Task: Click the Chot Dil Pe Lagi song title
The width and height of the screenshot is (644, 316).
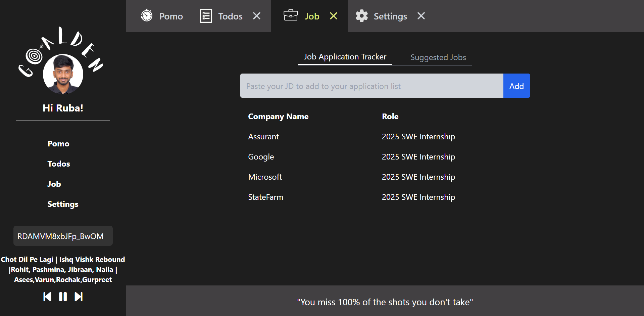Action: pos(63,269)
